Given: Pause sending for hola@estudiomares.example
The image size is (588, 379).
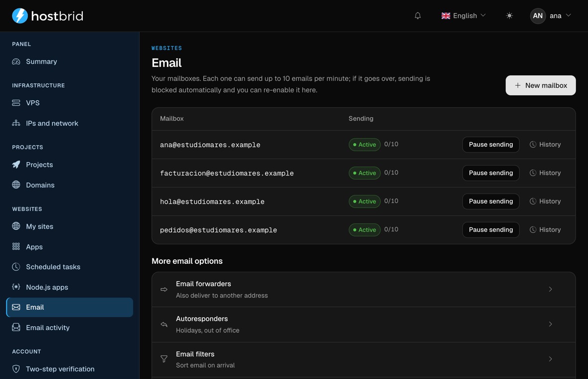Looking at the screenshot, I should coord(490,201).
